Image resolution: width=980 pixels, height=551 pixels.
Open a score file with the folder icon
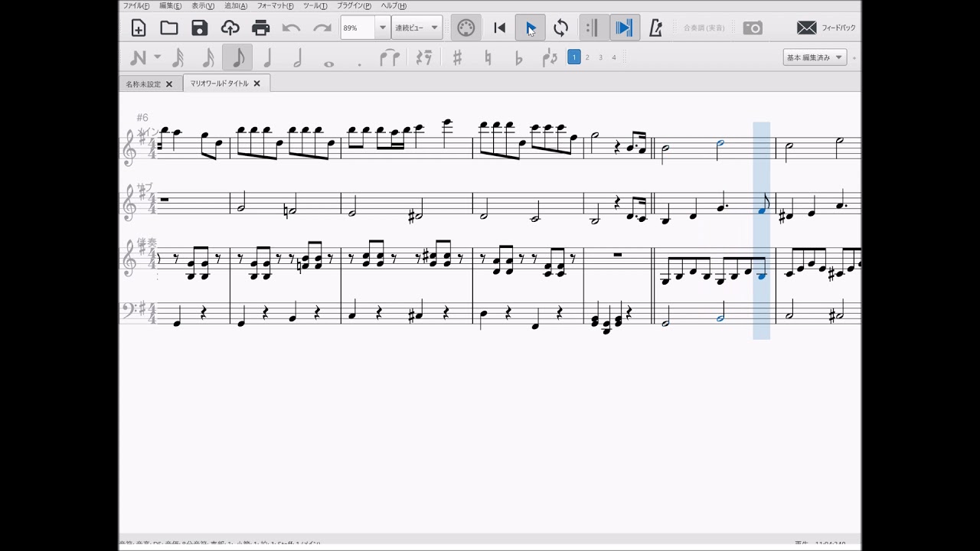tap(169, 28)
